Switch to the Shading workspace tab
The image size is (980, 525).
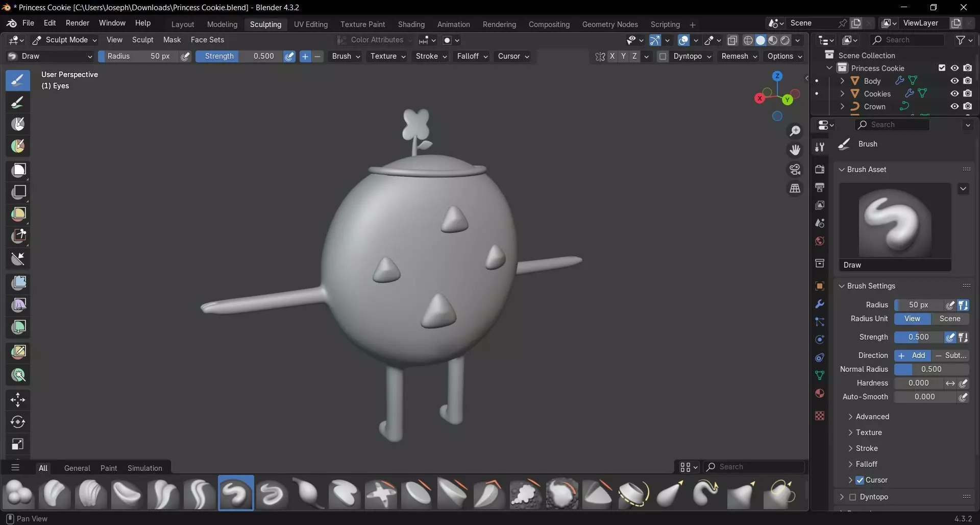[x=411, y=25]
